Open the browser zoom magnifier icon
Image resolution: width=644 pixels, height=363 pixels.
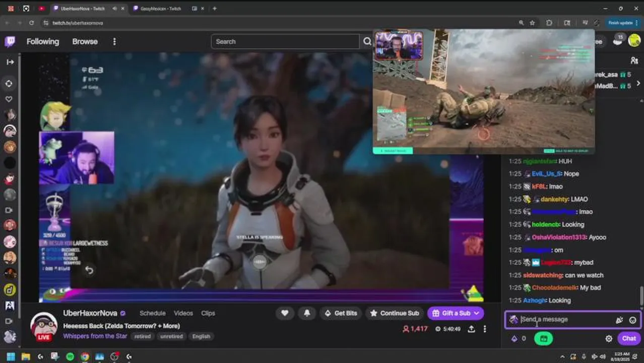(521, 23)
